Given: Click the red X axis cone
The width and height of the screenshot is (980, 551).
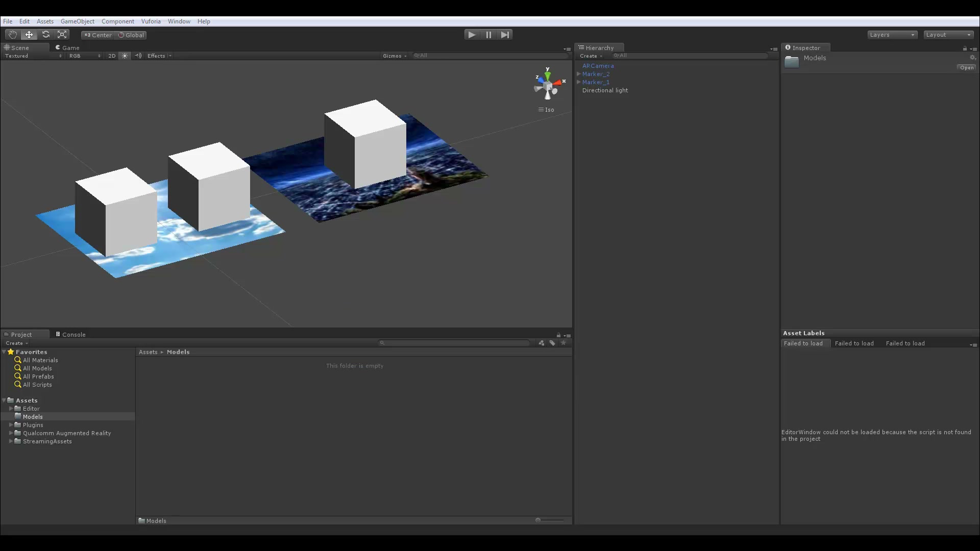Looking at the screenshot, I should pos(558,82).
